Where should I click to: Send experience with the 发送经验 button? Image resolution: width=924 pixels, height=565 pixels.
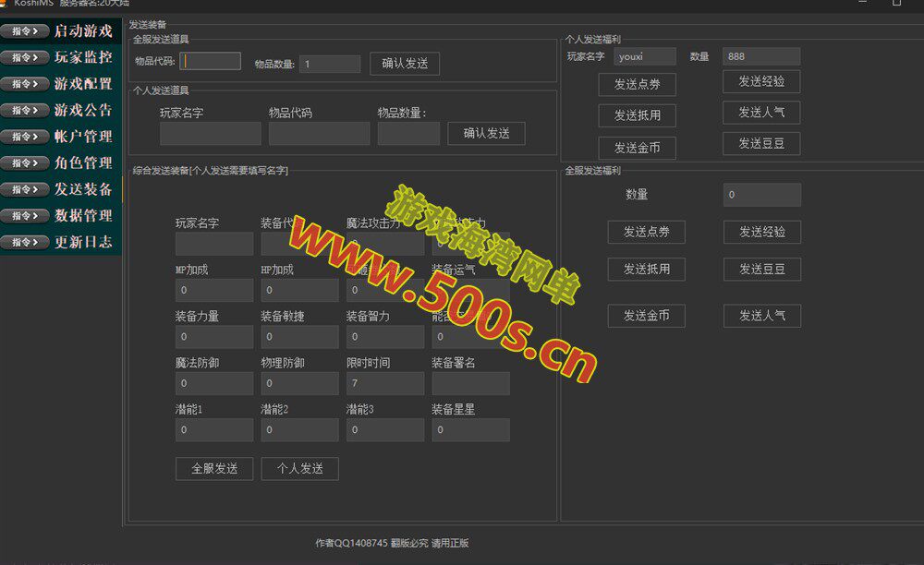point(760,81)
